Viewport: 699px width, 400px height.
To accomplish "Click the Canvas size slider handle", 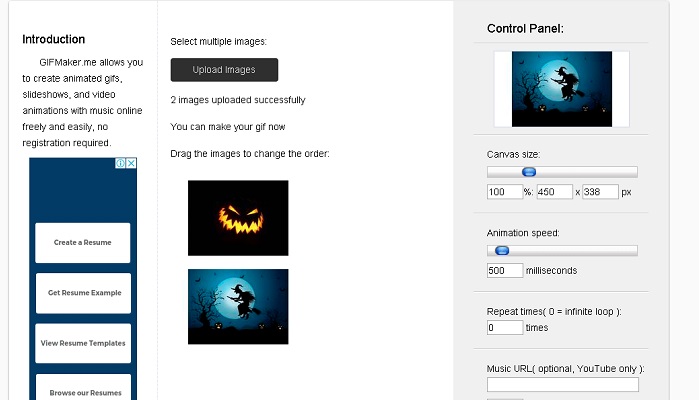I will pyautogui.click(x=529, y=172).
